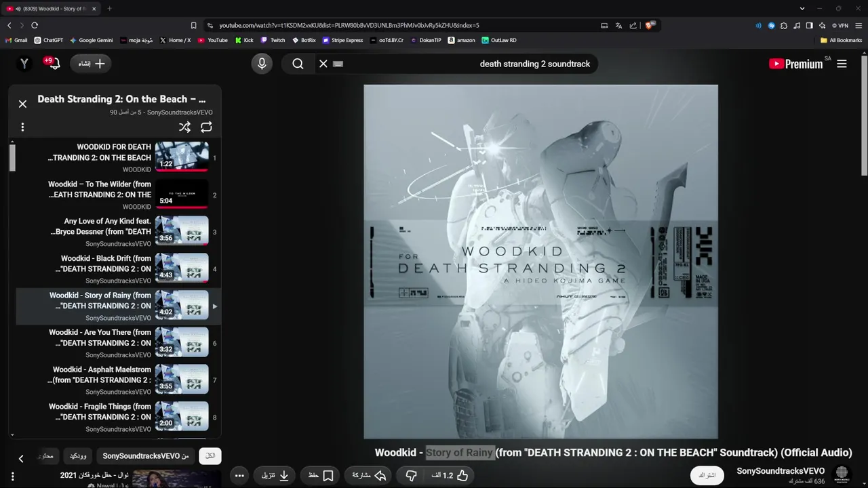Viewport: 868px width, 488px height.
Task: Open the translate page icon
Action: pos(618,25)
